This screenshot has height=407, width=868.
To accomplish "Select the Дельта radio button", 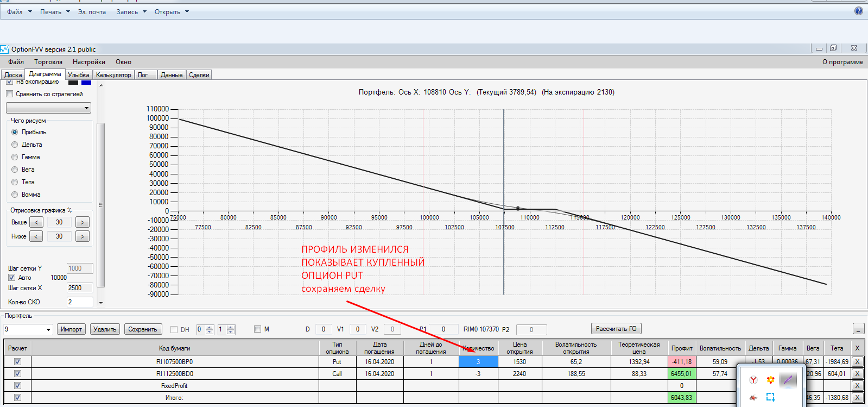I will [x=15, y=145].
